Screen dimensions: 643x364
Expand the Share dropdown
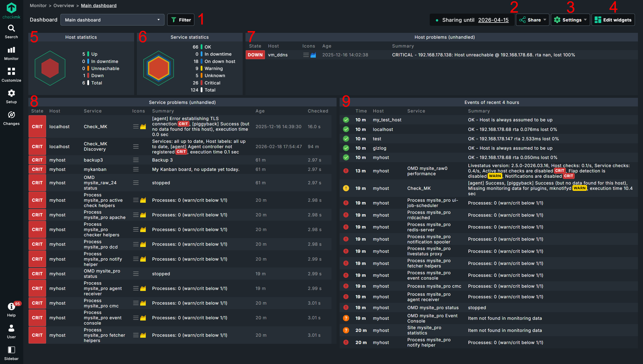[532, 20]
